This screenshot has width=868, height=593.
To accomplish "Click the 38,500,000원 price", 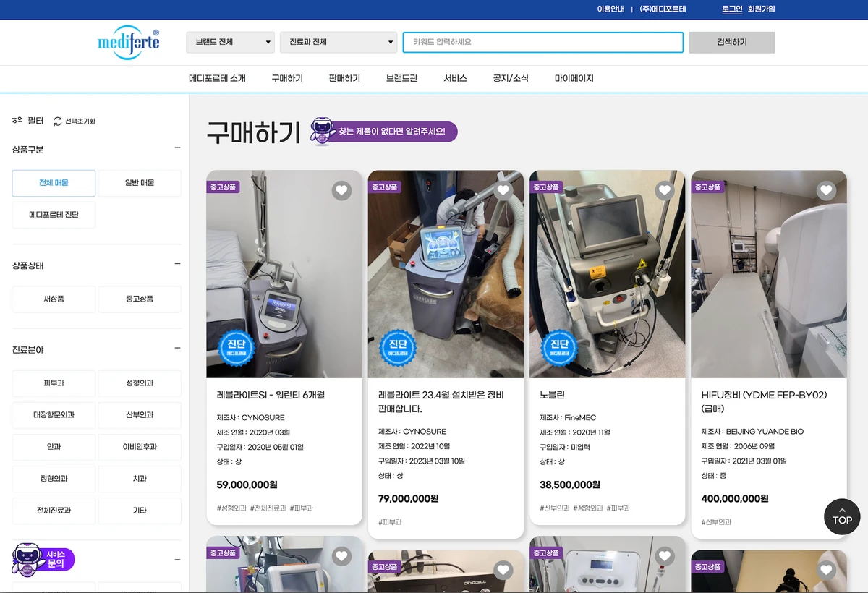I will coord(570,485).
